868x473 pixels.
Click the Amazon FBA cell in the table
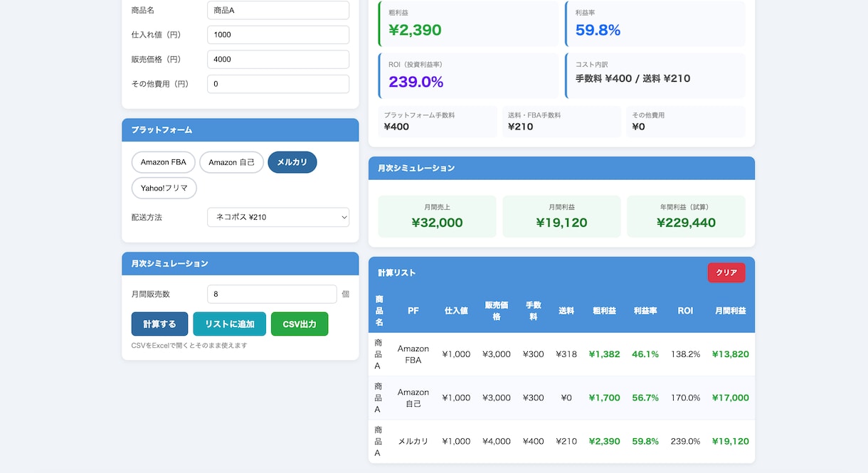tap(413, 354)
